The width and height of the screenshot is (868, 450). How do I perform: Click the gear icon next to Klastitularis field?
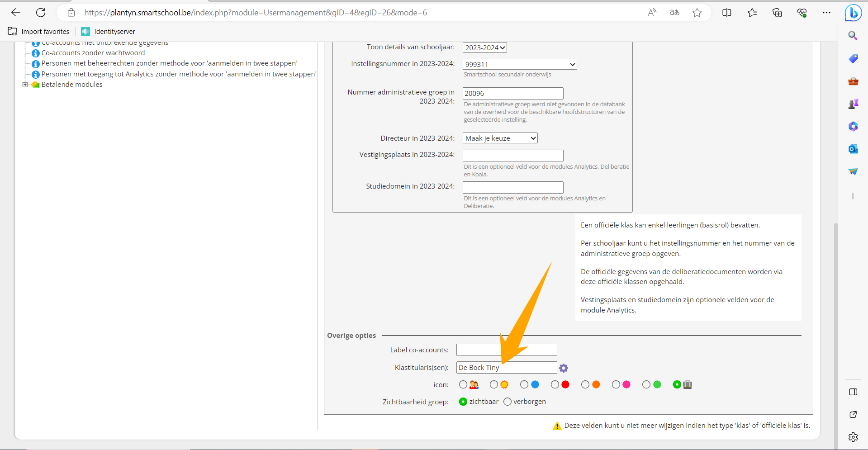click(x=563, y=368)
